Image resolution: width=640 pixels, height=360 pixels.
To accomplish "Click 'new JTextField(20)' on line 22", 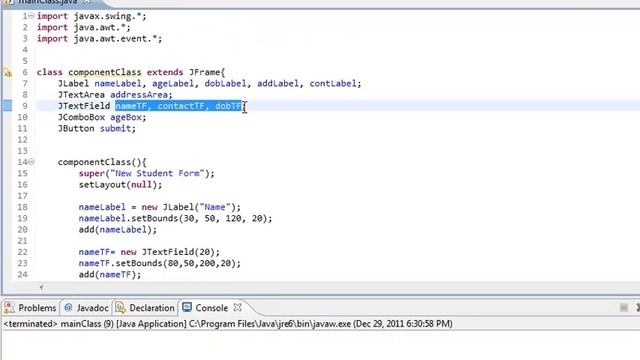I will coord(168,252).
